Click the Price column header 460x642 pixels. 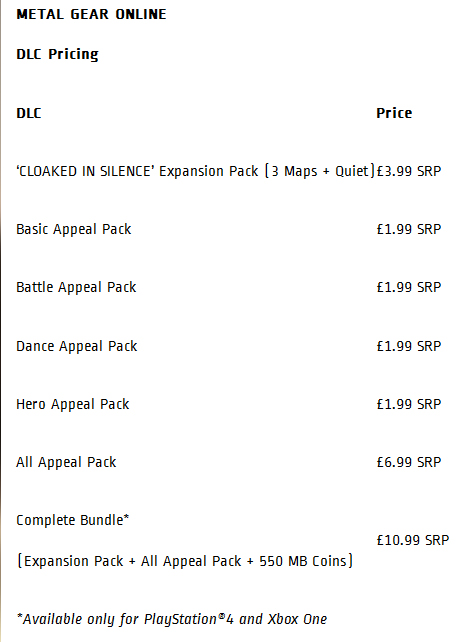point(394,113)
